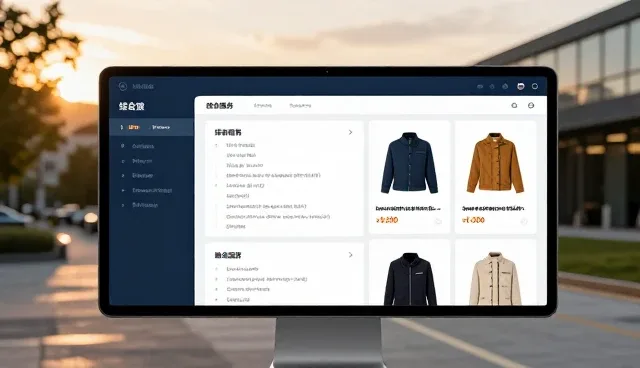This screenshot has width=640, height=368.
Task: Click the middle icon of dark header's right group
Action: [x=505, y=86]
